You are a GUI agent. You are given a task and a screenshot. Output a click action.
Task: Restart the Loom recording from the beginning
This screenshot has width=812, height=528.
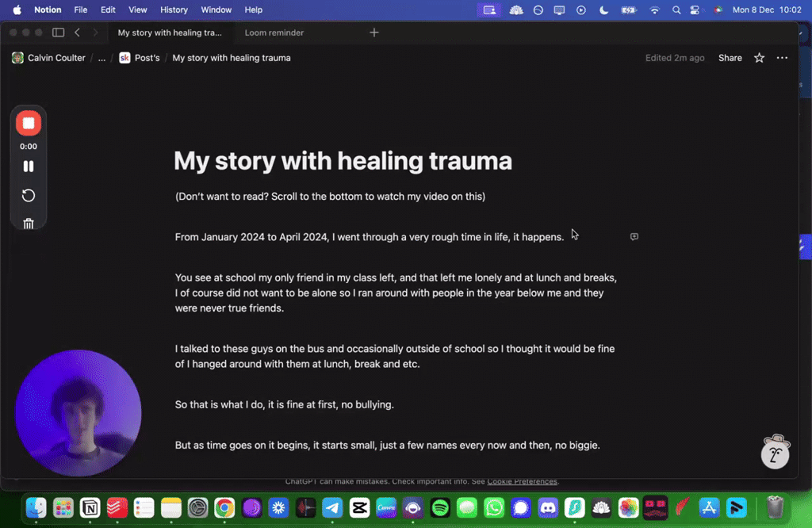29,195
